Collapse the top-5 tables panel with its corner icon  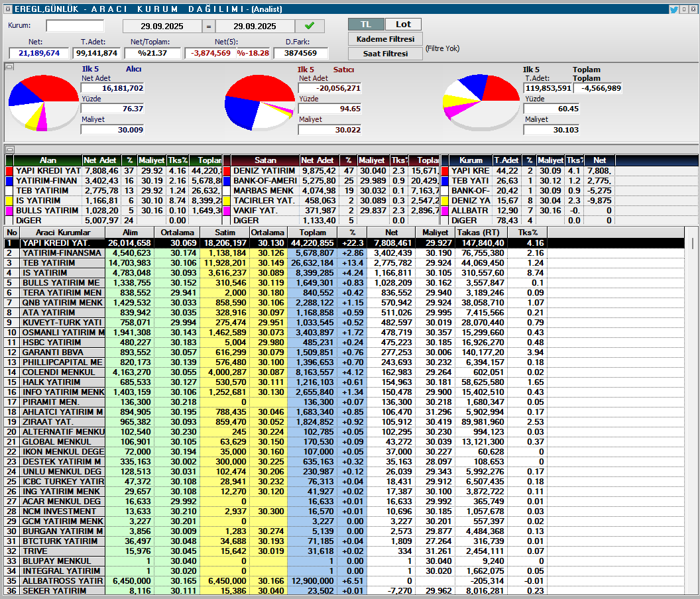click(x=9, y=150)
